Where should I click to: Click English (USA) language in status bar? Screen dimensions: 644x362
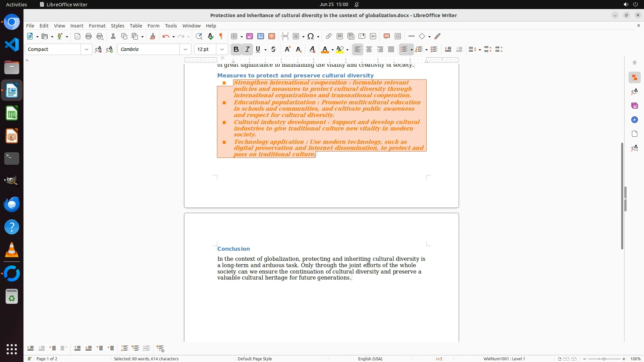[x=370, y=359]
